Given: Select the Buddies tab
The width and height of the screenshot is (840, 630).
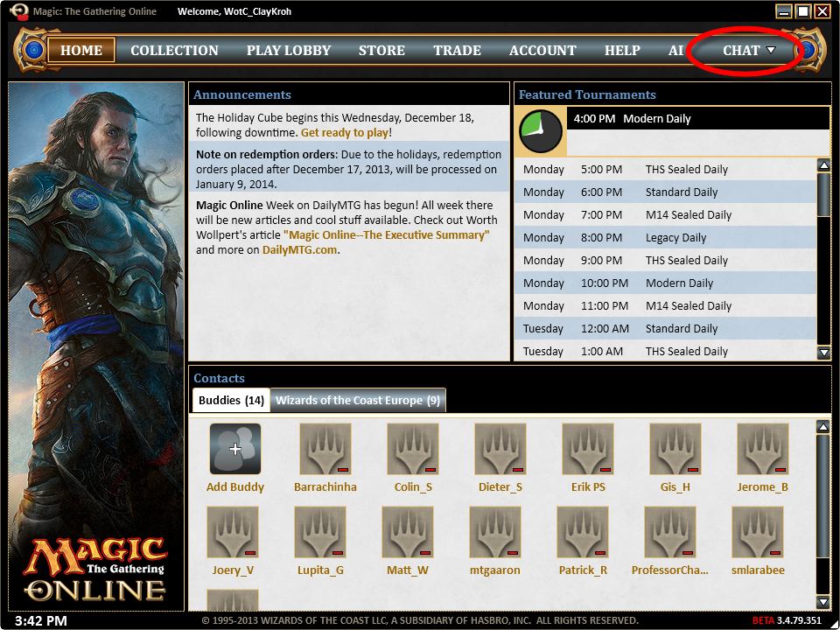Looking at the screenshot, I should pos(231,401).
